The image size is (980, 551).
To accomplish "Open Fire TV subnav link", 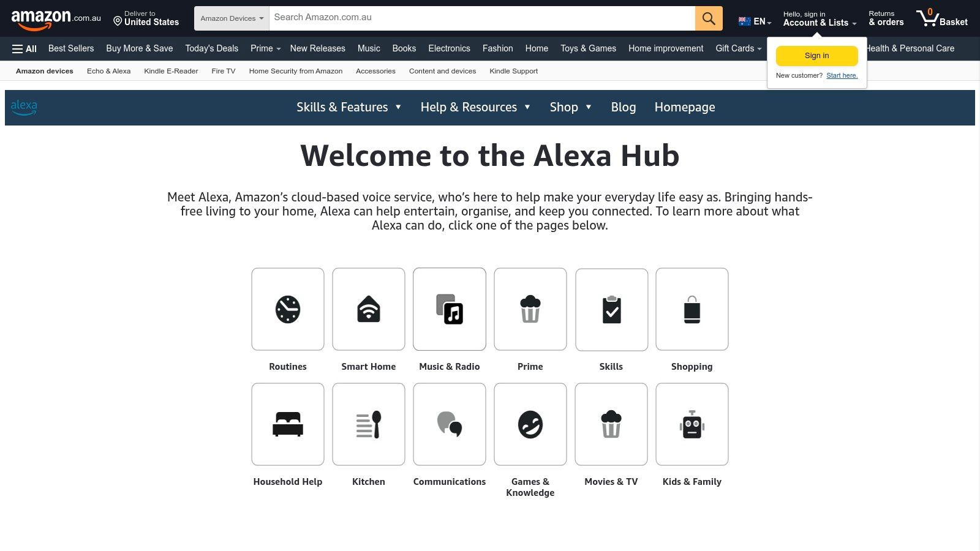I will click(x=224, y=71).
